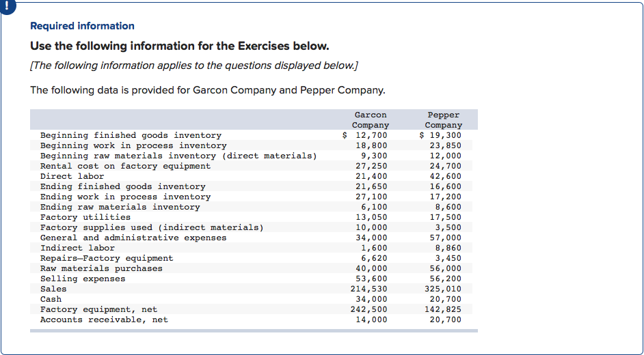The image size is (644, 355).
Task: Select Garcon rental cost 27,250
Action: coord(371,166)
